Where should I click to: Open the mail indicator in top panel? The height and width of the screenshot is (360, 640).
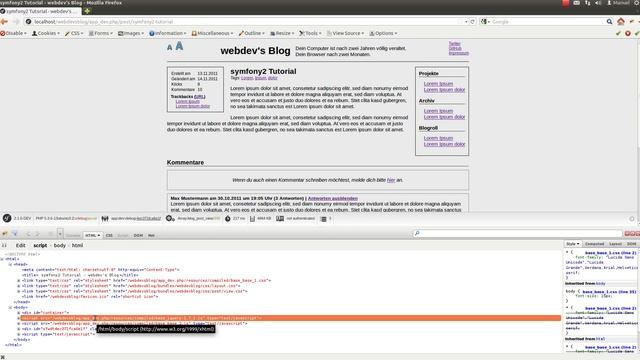[x=576, y=3]
